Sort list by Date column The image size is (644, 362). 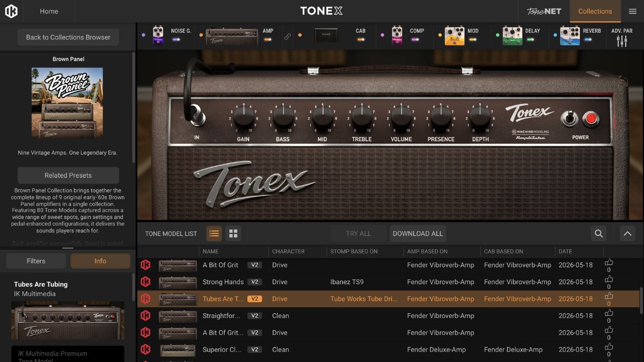click(x=565, y=251)
